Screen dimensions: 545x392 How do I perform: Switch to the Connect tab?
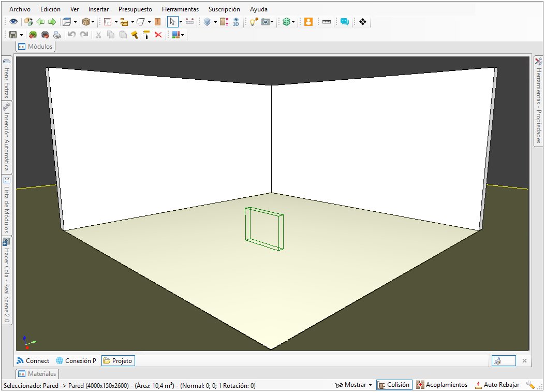pos(33,361)
